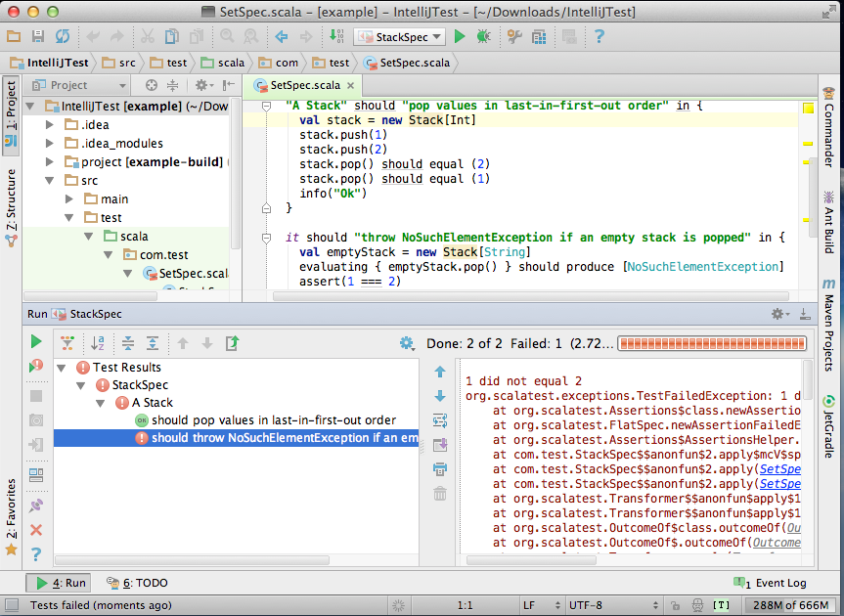Expand the main folder node
This screenshot has width=844, height=616.
pyautogui.click(x=68, y=199)
